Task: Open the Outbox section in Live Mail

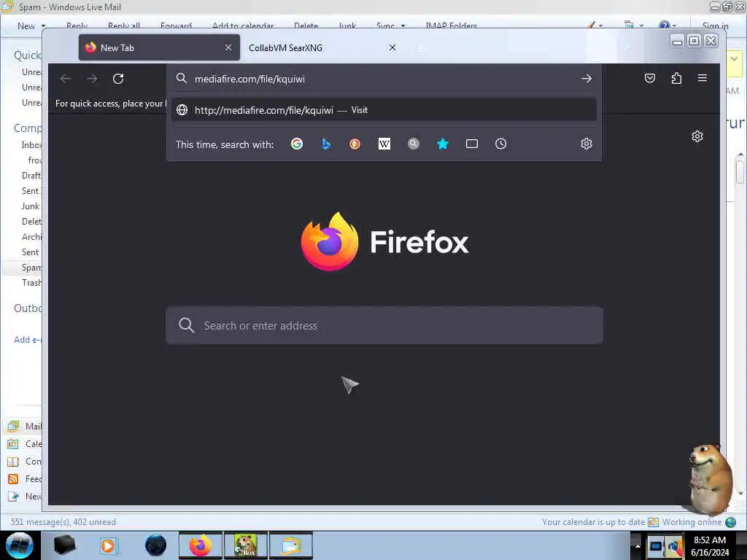Action: [x=28, y=308]
